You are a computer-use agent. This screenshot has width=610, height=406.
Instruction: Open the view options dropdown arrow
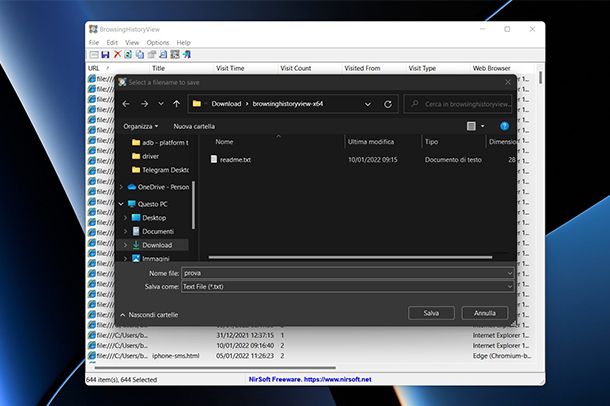[x=483, y=126]
